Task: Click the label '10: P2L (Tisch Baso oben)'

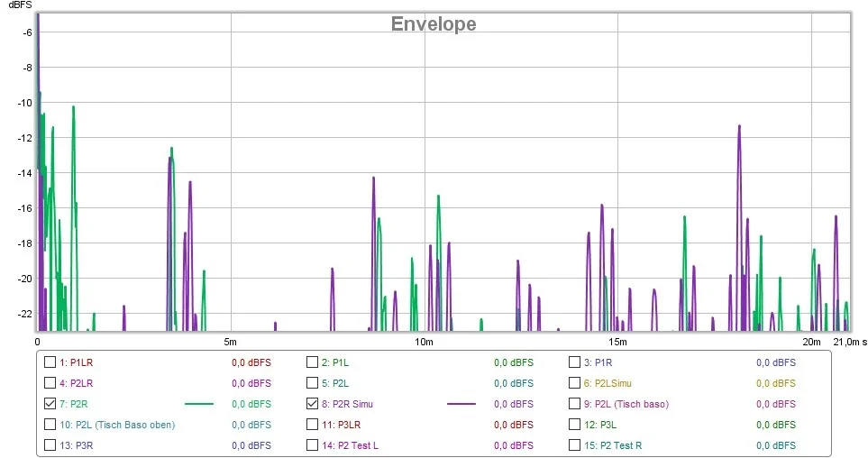Action: pyautogui.click(x=117, y=425)
